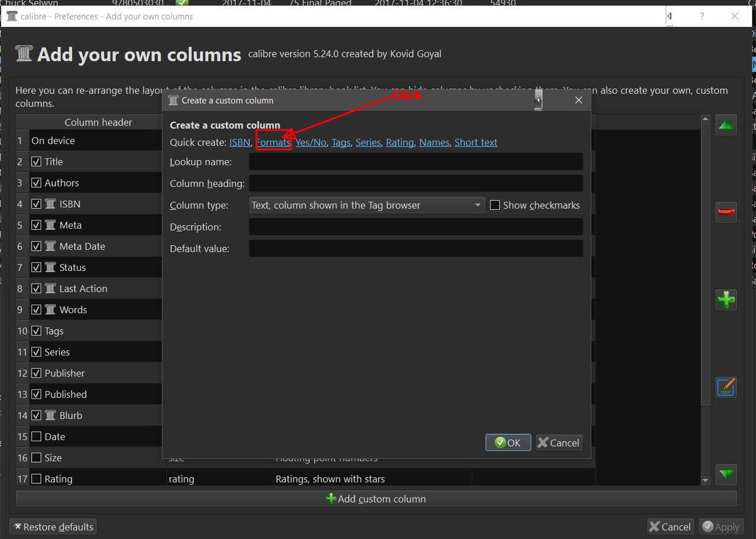756x539 pixels.
Task: Click the Lookup name input field
Action: [416, 162]
